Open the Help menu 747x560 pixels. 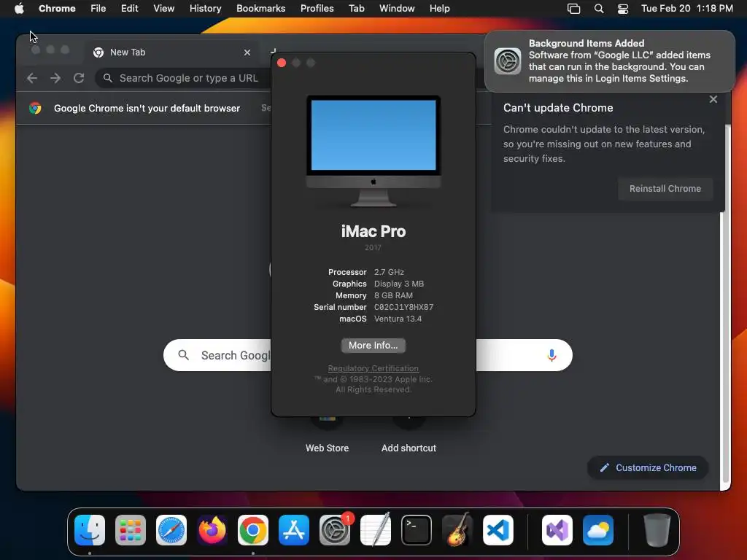439,8
